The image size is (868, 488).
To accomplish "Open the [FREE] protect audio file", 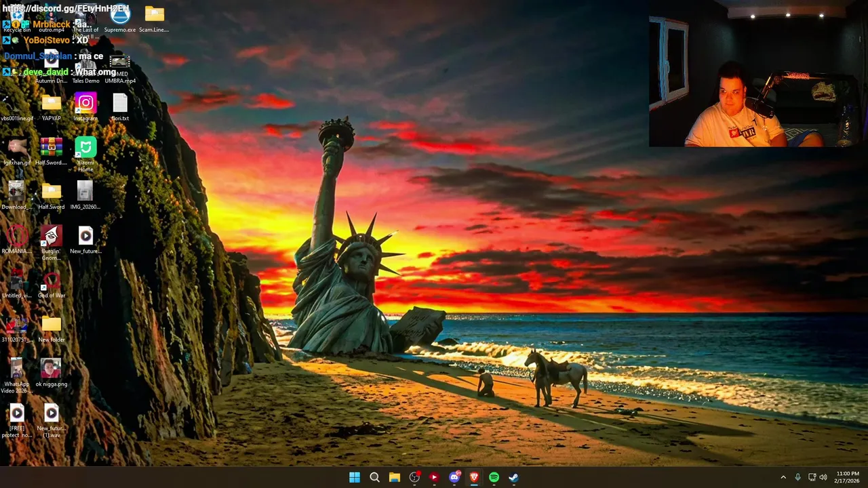I will coord(17,420).
